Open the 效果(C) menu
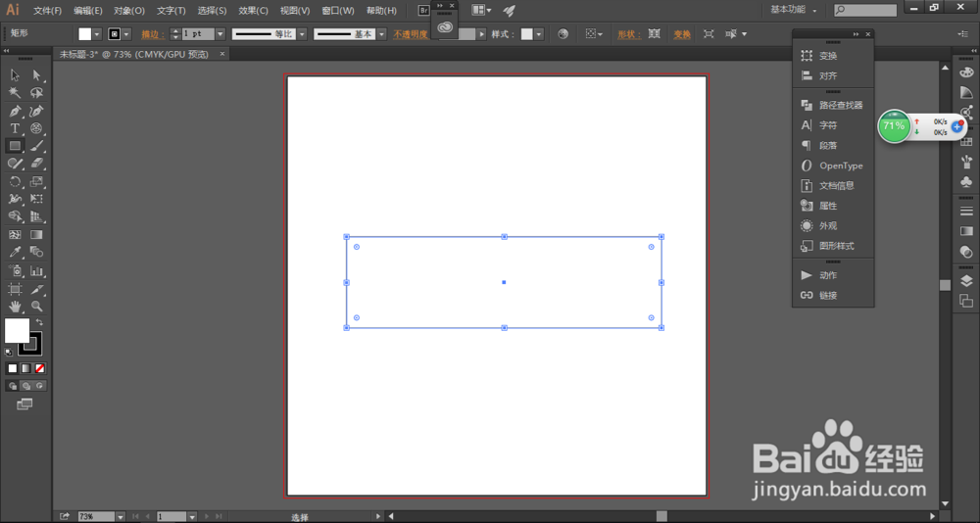 point(253,11)
